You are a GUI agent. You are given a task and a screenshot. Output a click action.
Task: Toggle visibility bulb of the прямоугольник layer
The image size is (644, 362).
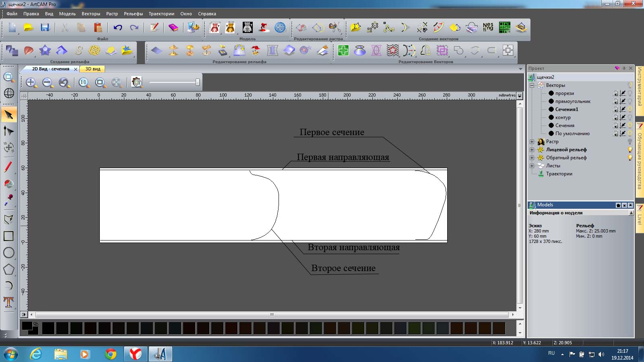[x=630, y=101]
